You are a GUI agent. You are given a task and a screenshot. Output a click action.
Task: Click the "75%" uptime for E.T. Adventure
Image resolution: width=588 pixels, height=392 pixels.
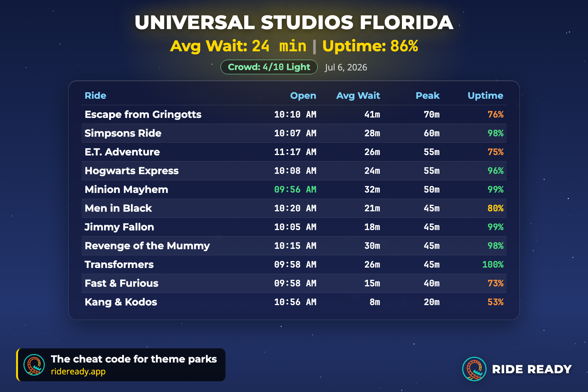pyautogui.click(x=495, y=152)
